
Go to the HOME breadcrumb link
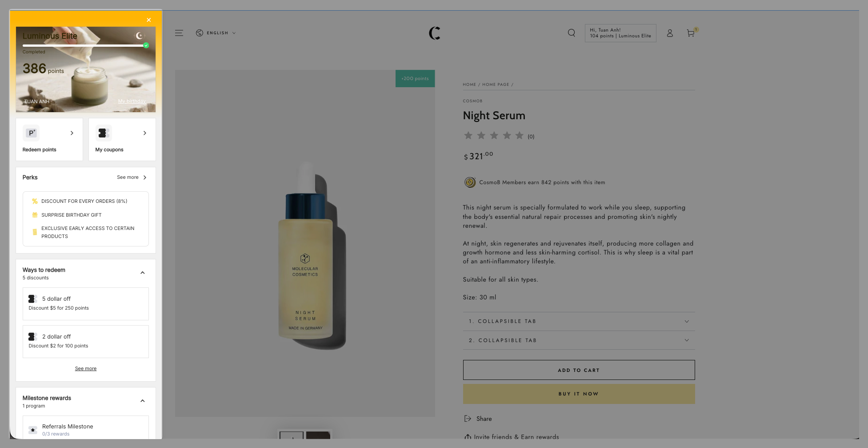(469, 84)
